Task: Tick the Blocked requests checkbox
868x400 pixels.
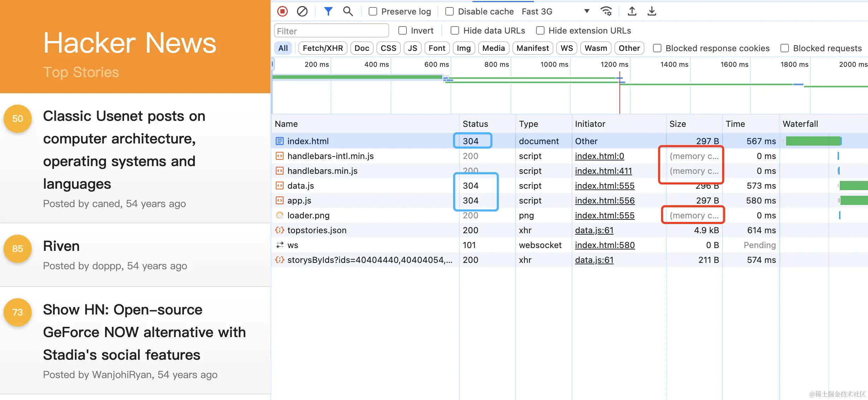Action: tap(784, 48)
